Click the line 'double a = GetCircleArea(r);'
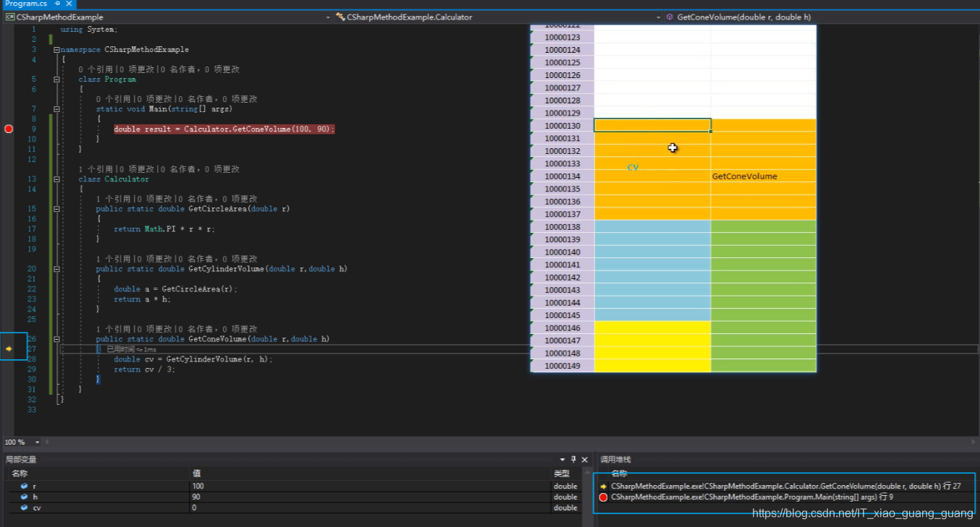 point(175,289)
